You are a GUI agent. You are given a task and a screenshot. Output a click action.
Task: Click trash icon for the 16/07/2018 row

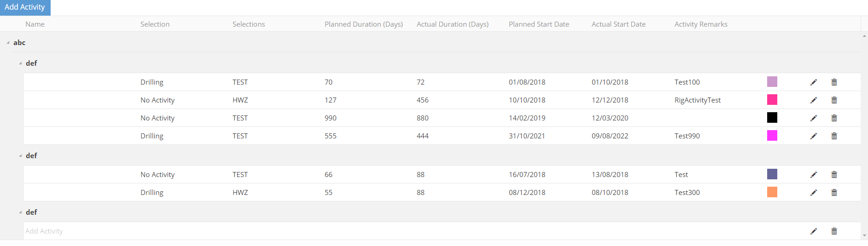pos(834,175)
